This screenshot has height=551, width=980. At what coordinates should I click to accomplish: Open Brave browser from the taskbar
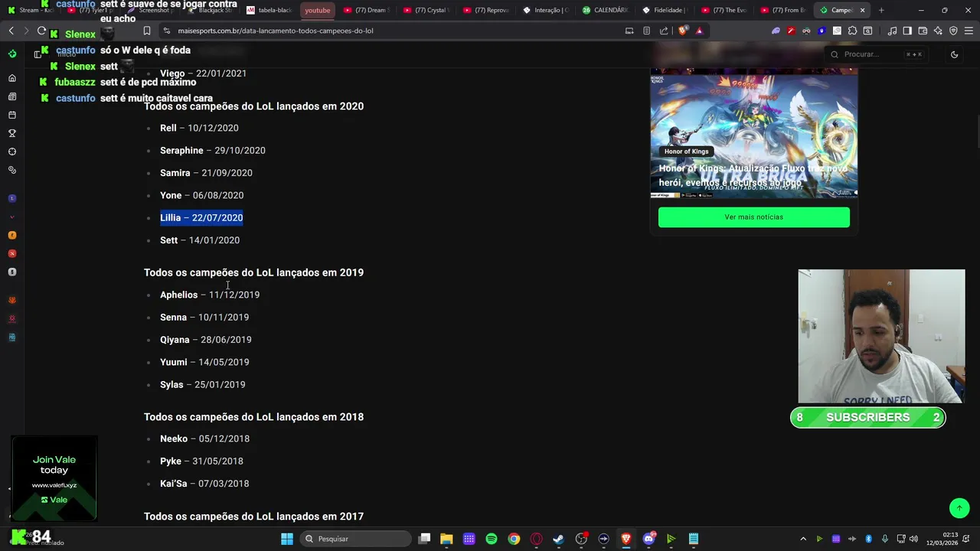[x=626, y=539]
